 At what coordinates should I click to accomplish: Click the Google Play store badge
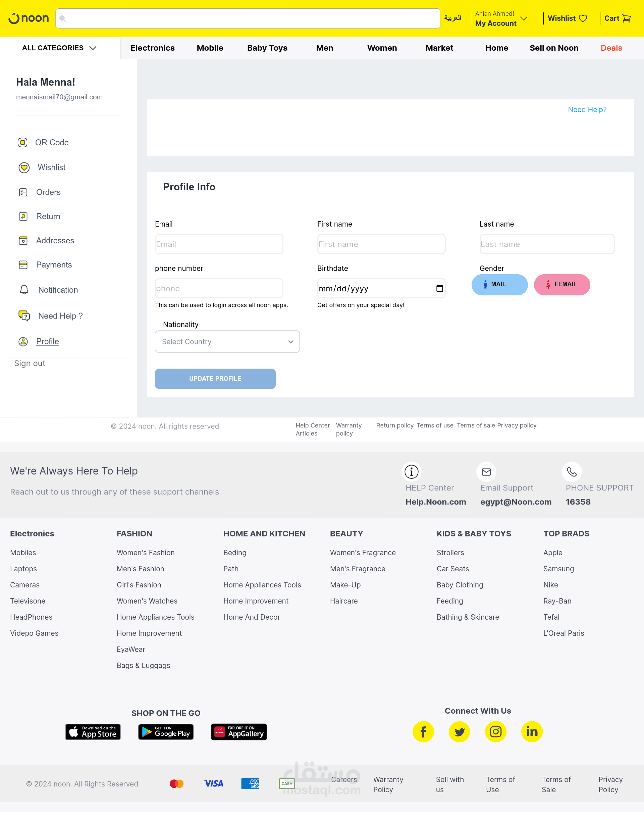click(166, 732)
